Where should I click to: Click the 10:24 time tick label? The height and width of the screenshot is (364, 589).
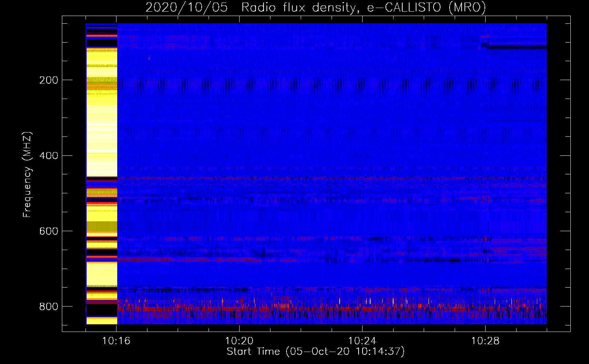362,341
